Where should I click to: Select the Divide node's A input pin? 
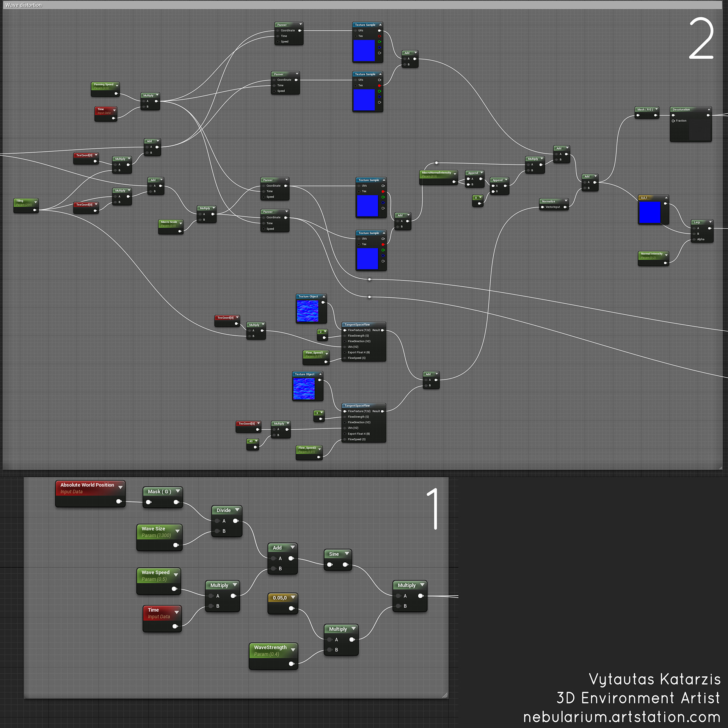click(217, 521)
